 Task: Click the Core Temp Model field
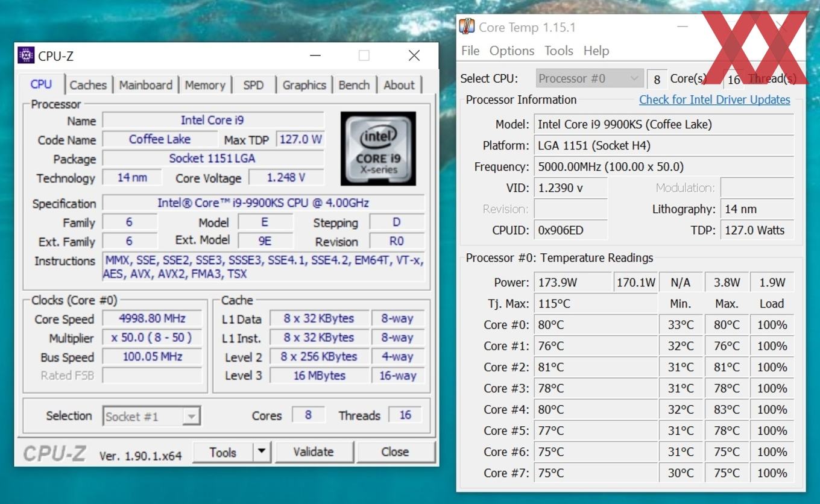[x=664, y=124]
